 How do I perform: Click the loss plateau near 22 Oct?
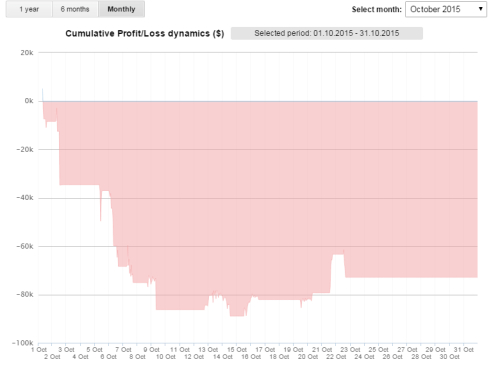pos(338,255)
